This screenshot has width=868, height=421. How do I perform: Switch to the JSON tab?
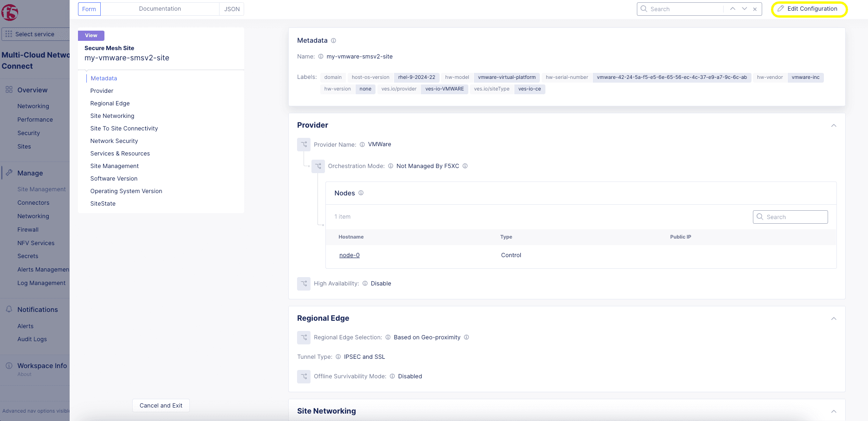[x=232, y=9]
